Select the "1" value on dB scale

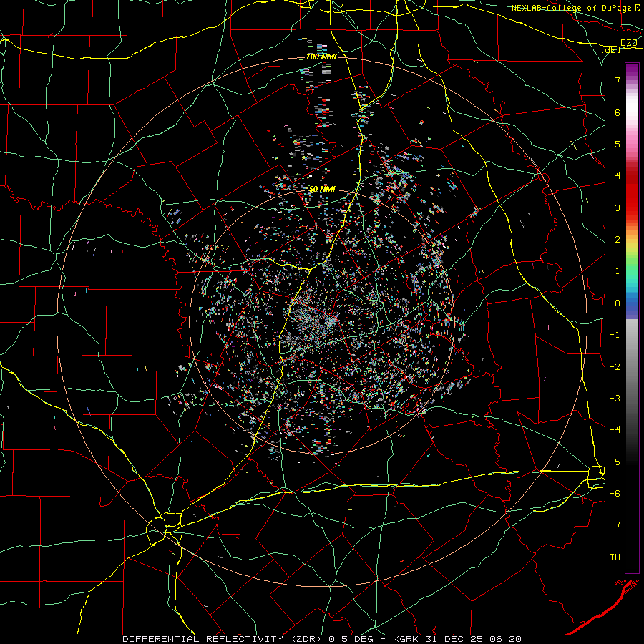[618, 271]
